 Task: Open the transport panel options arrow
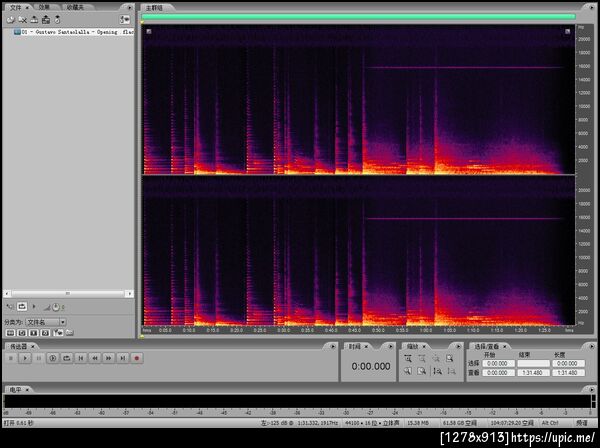click(x=333, y=347)
